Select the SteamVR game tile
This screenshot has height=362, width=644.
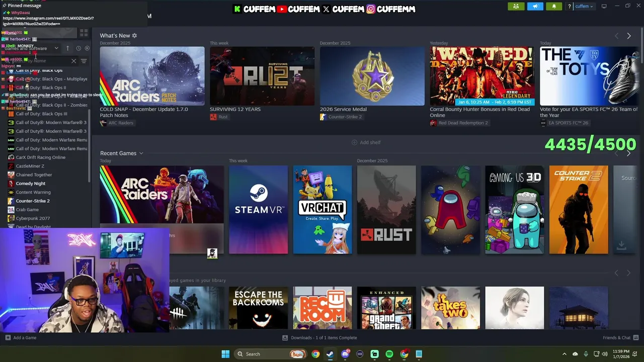[x=258, y=210]
